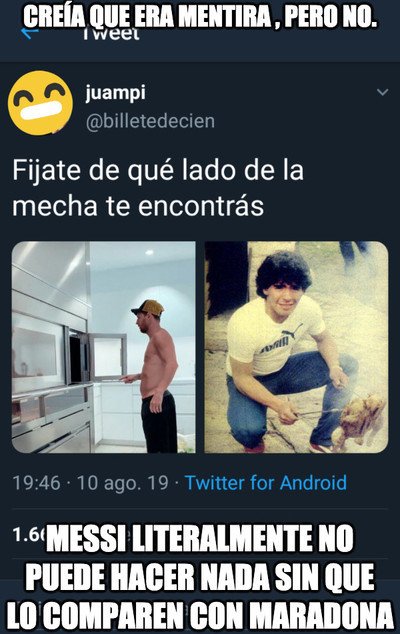
Task: Click the 'CREÍA QUE ERA MENTIRA' top caption
Action: (x=200, y=17)
